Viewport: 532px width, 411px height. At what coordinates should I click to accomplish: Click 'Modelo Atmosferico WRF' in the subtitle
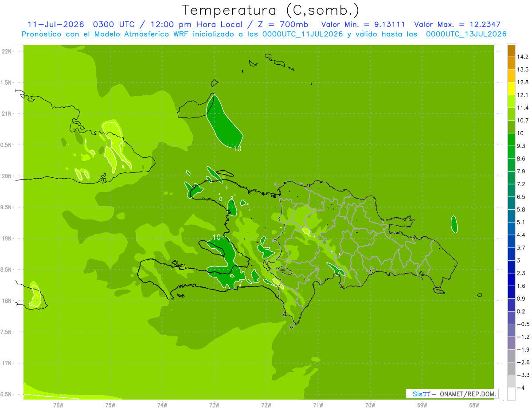click(x=143, y=34)
